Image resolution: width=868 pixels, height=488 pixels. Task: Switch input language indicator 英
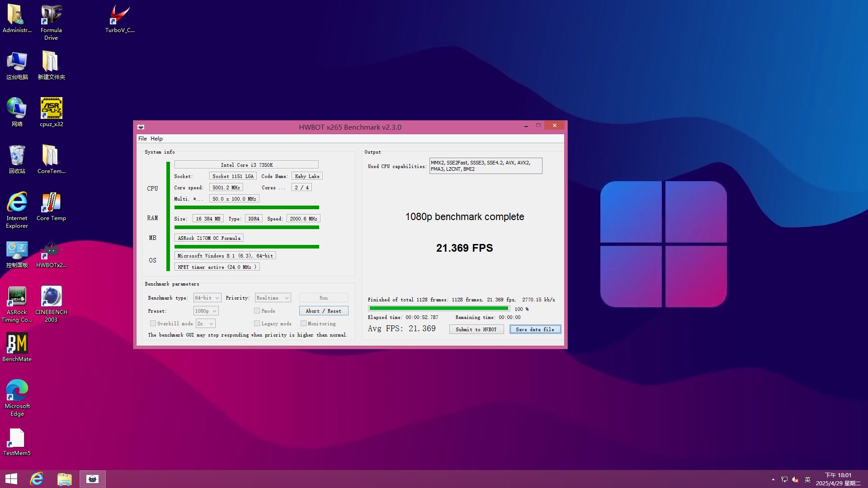click(807, 479)
